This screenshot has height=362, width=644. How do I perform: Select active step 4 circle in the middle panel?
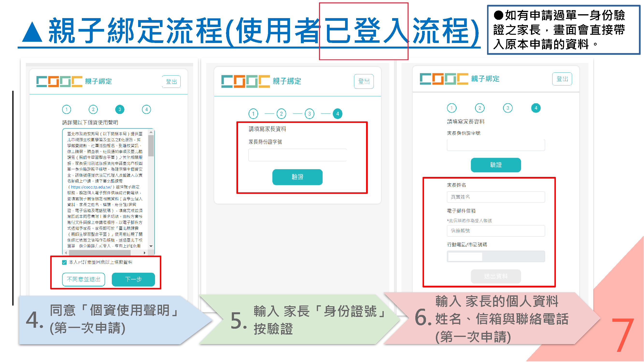click(338, 114)
